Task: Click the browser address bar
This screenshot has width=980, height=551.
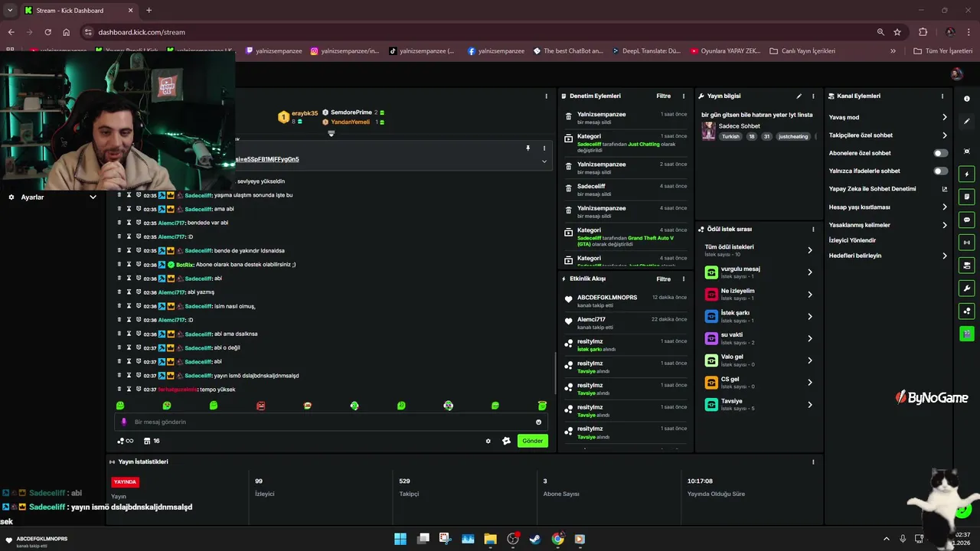Action: 482,32
